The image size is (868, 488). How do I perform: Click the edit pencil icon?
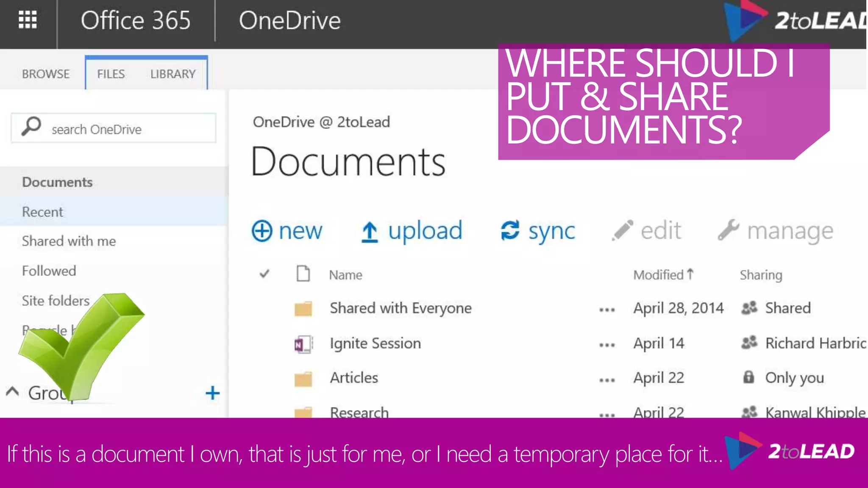pyautogui.click(x=623, y=230)
